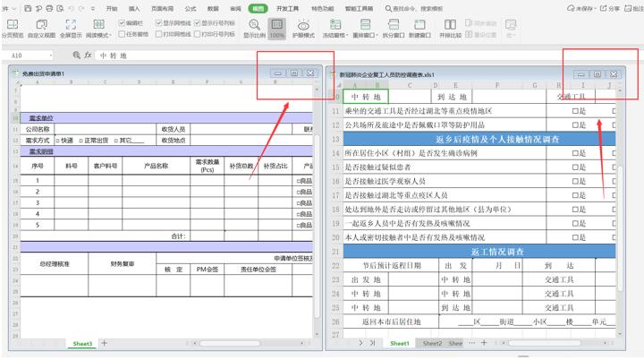This screenshot has height=360, width=644.
Task: Open the 插入 Insert tab
Action: point(134,8)
